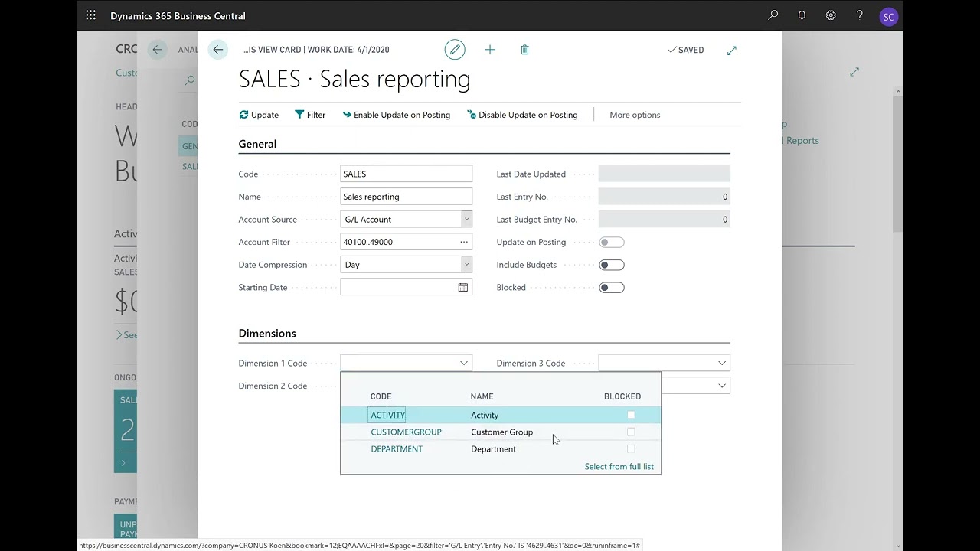
Task: Check Blocked box for DEPARTMENT row
Action: tap(631, 448)
